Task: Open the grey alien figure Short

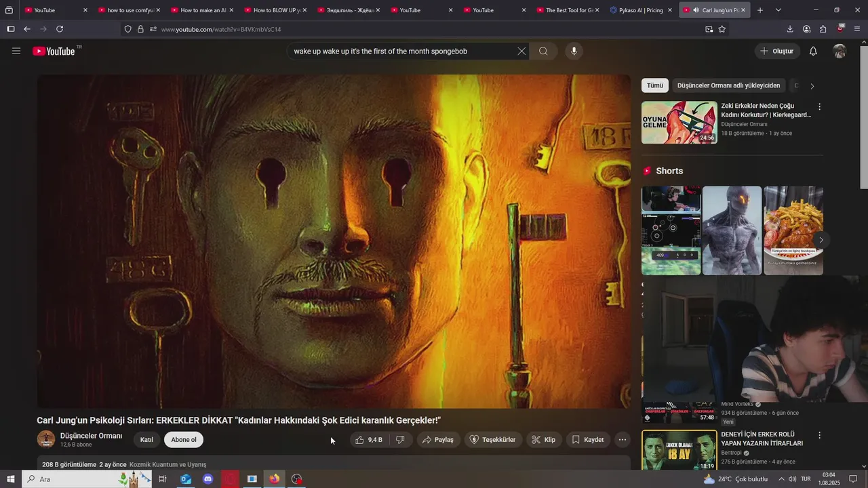Action: [x=732, y=230]
